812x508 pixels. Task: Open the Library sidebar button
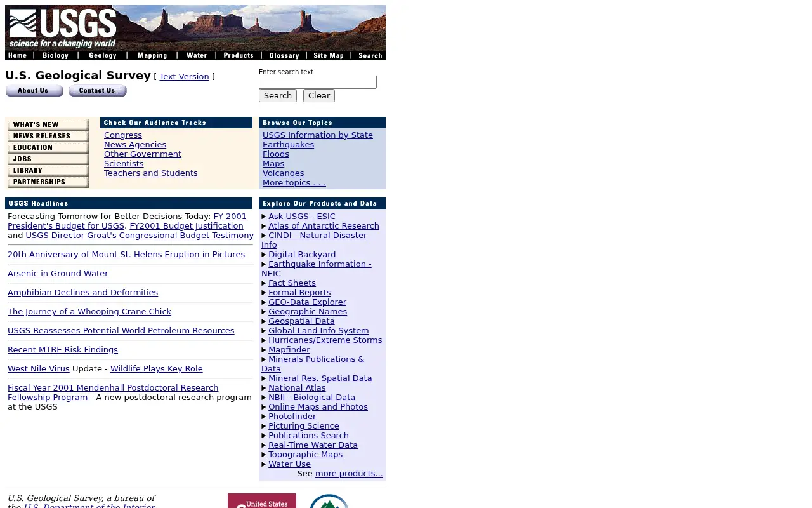pyautogui.click(x=48, y=171)
